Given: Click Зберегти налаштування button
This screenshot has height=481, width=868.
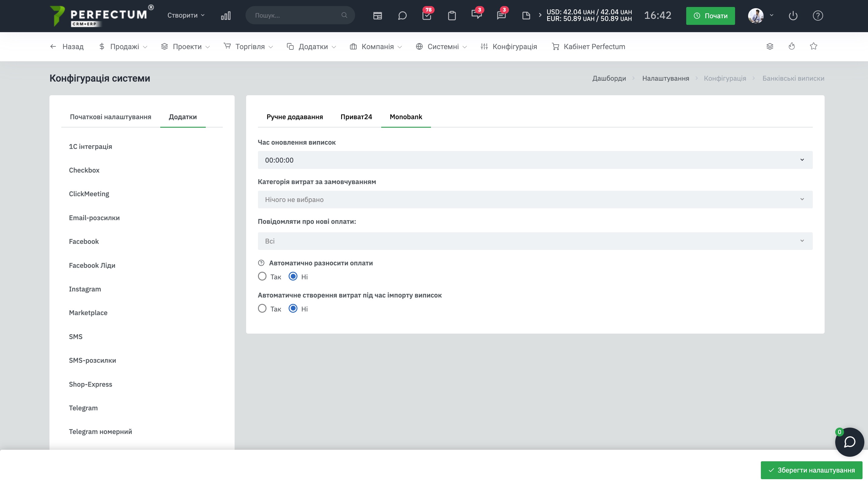Looking at the screenshot, I should pos(811,470).
